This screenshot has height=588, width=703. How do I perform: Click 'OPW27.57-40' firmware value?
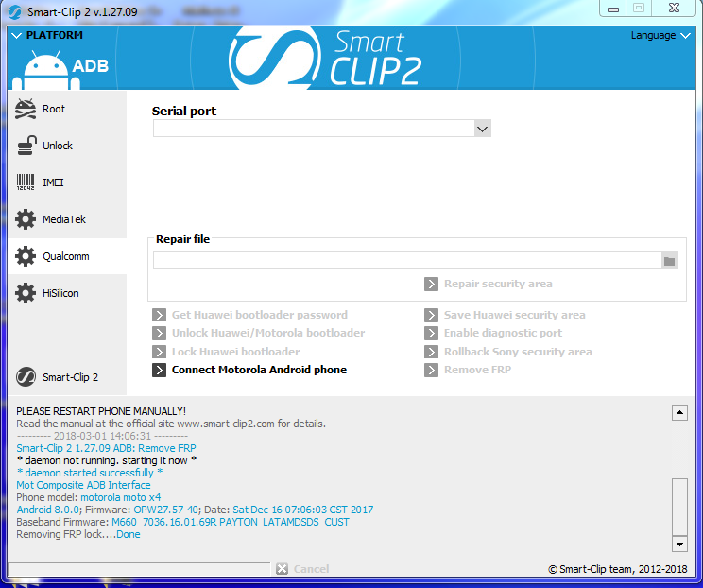pyautogui.click(x=166, y=510)
